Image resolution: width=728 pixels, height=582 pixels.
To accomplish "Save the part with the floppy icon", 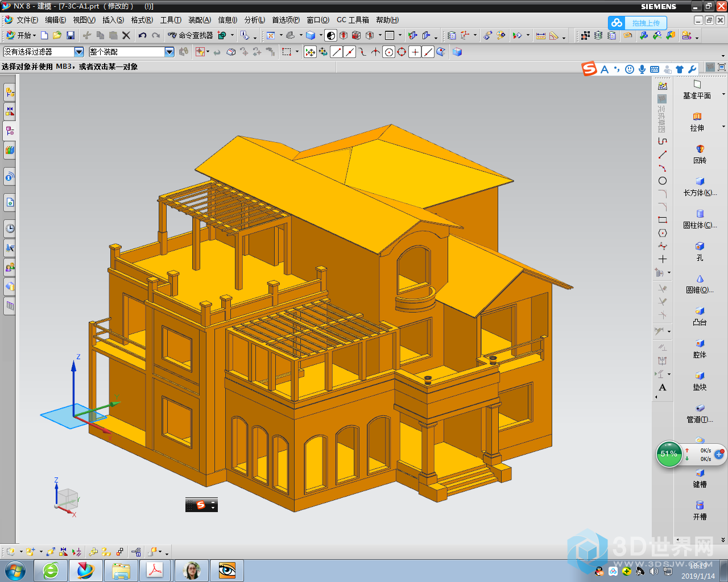I will pos(71,35).
